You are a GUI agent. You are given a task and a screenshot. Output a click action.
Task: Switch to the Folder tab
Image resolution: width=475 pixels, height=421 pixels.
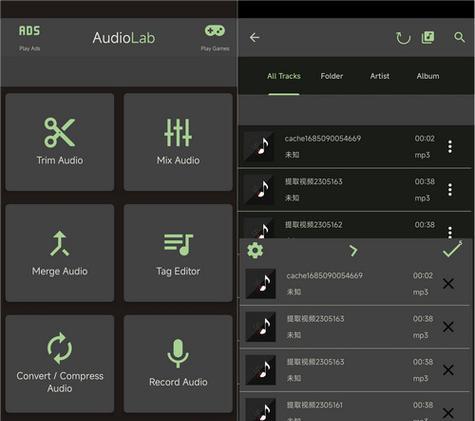332,76
